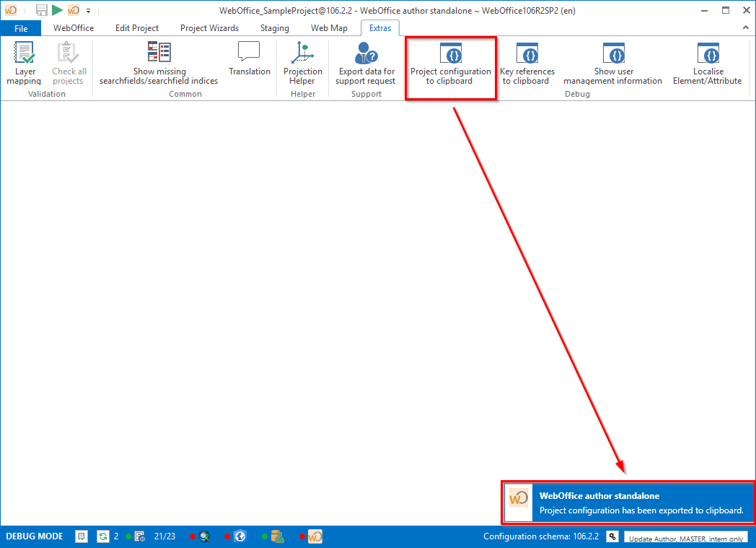Toggle the red indicator beside the magnifier icon
Screen dimensions: 756x548
click(192, 536)
